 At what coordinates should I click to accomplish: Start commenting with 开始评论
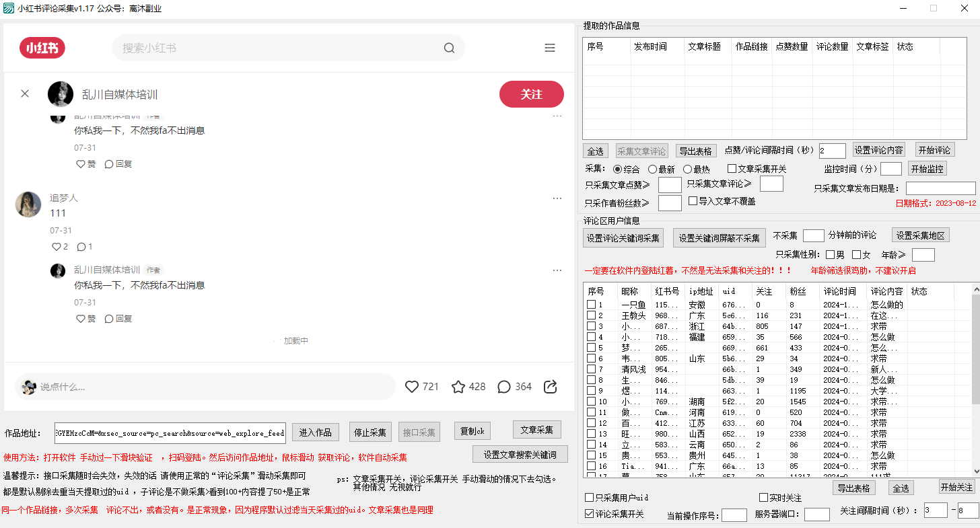click(935, 149)
